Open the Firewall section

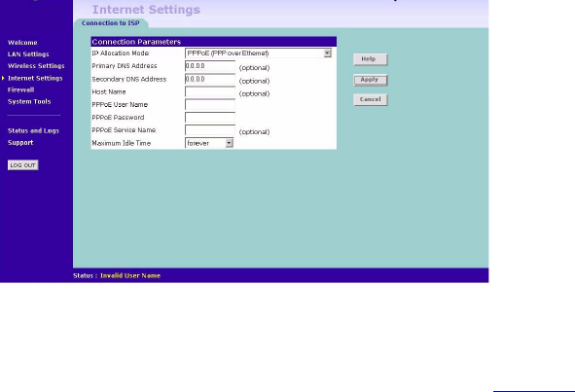[20, 89]
